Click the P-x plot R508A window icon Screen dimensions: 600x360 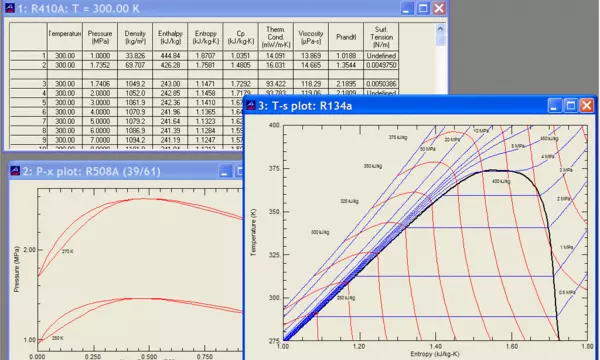click(15, 171)
